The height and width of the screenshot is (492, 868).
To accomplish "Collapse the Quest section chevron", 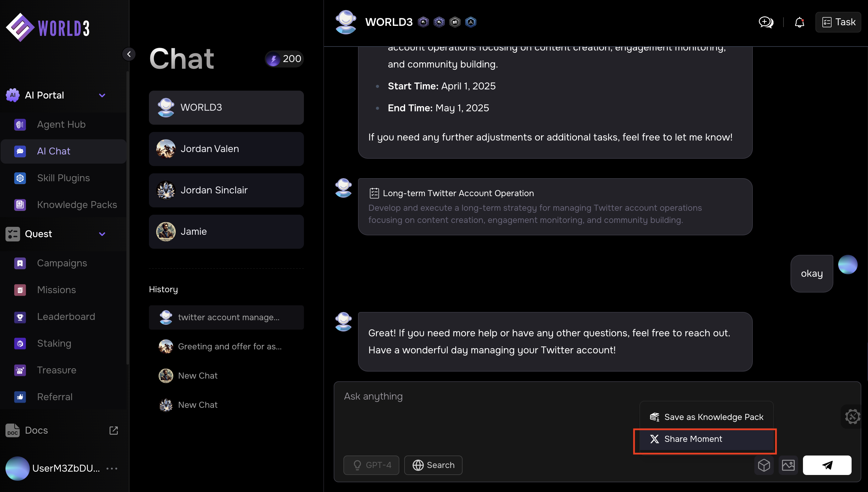I will (x=102, y=234).
